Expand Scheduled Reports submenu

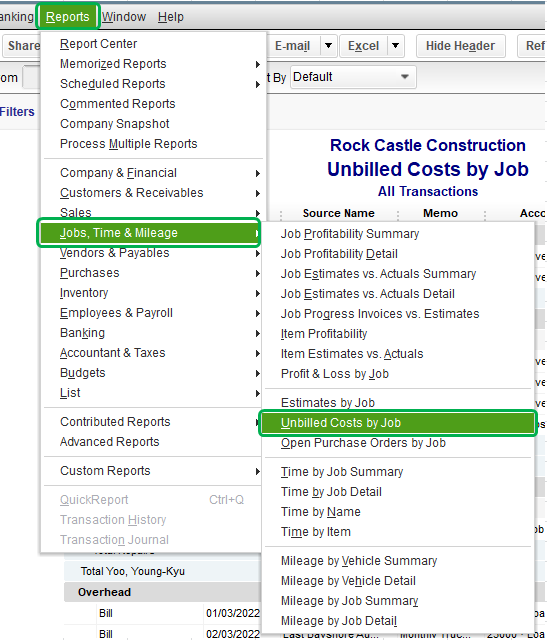(153, 84)
